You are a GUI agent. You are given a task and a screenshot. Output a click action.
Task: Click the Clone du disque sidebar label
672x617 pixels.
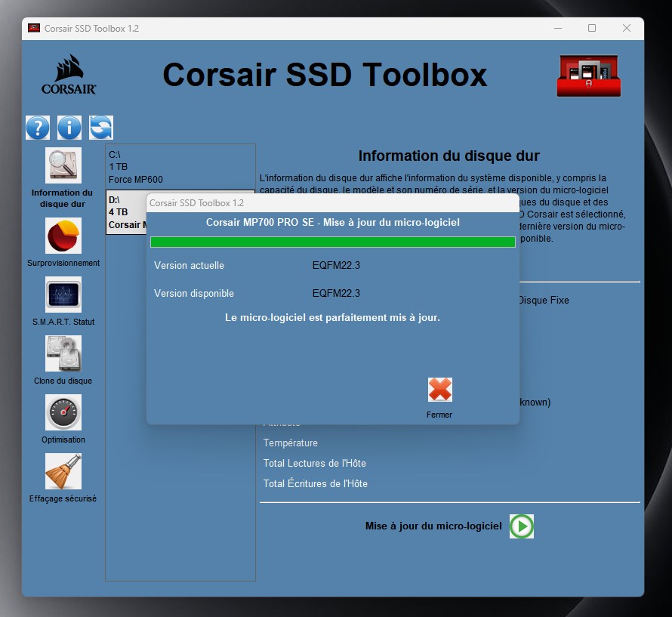pyautogui.click(x=63, y=381)
